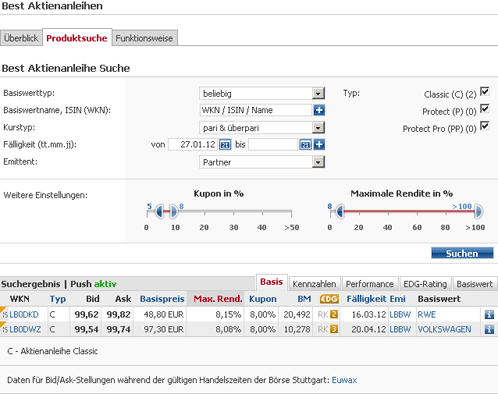Show info for the RWE row
Viewport: 498px width, 394px height.
[489, 314]
